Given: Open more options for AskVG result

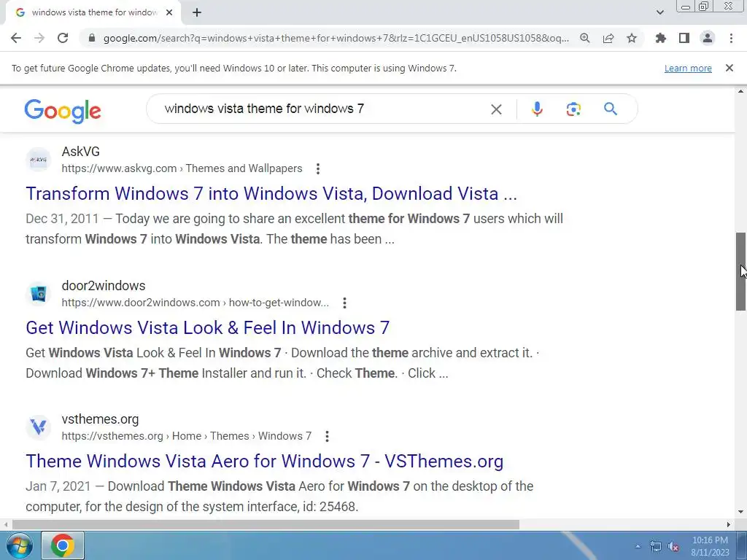Looking at the screenshot, I should pos(318,168).
